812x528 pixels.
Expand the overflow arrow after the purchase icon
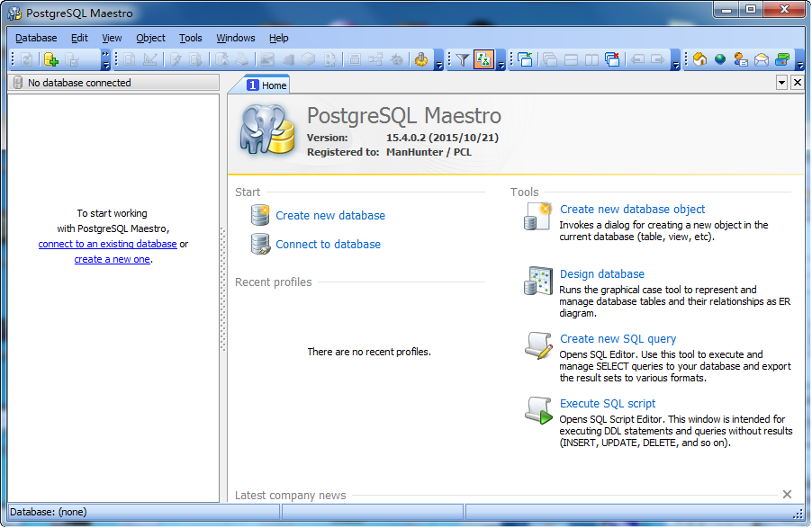click(x=799, y=59)
